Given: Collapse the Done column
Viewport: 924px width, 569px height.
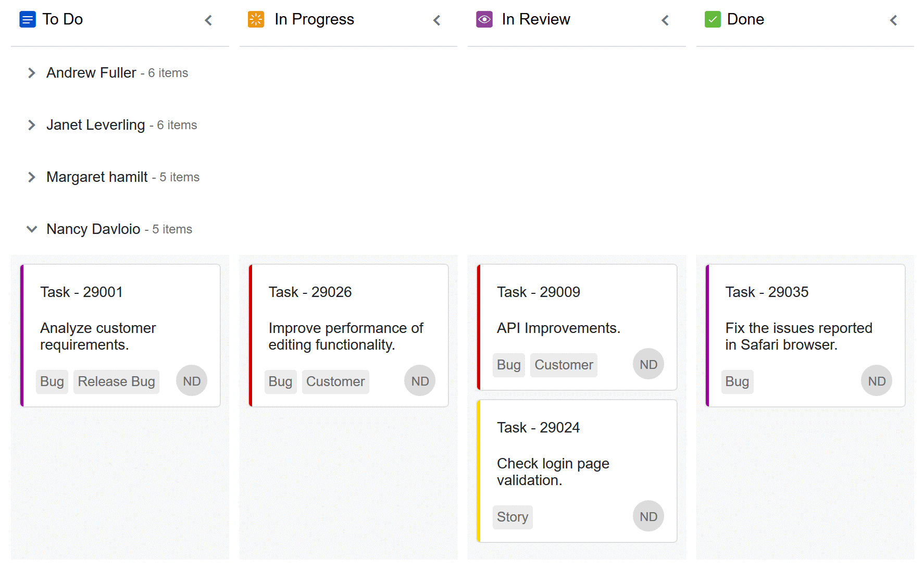Looking at the screenshot, I should tap(894, 20).
